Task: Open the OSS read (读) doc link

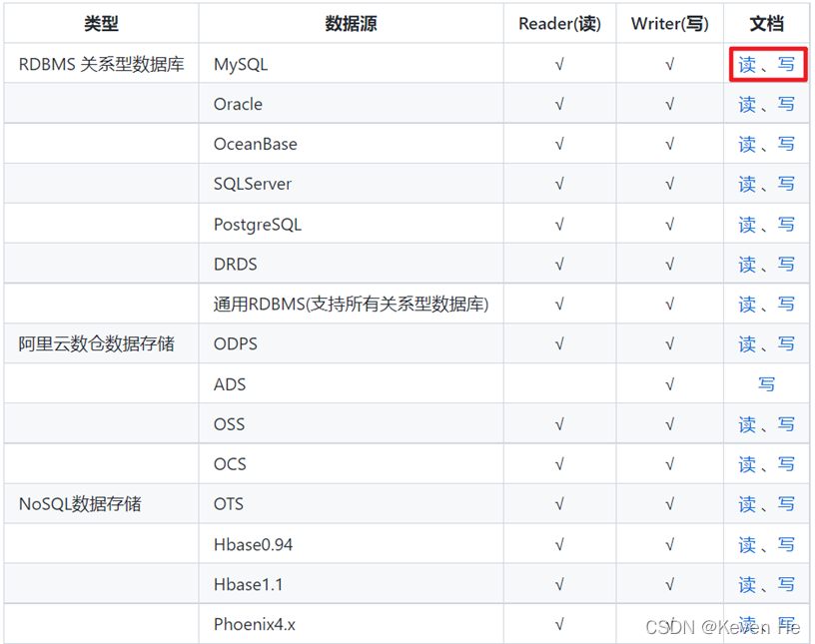Action: pos(747,424)
